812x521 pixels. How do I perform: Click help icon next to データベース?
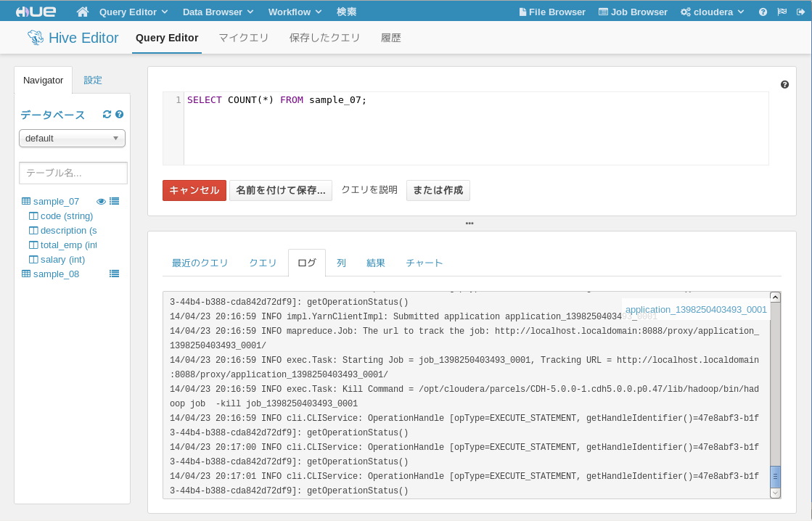[x=120, y=115]
